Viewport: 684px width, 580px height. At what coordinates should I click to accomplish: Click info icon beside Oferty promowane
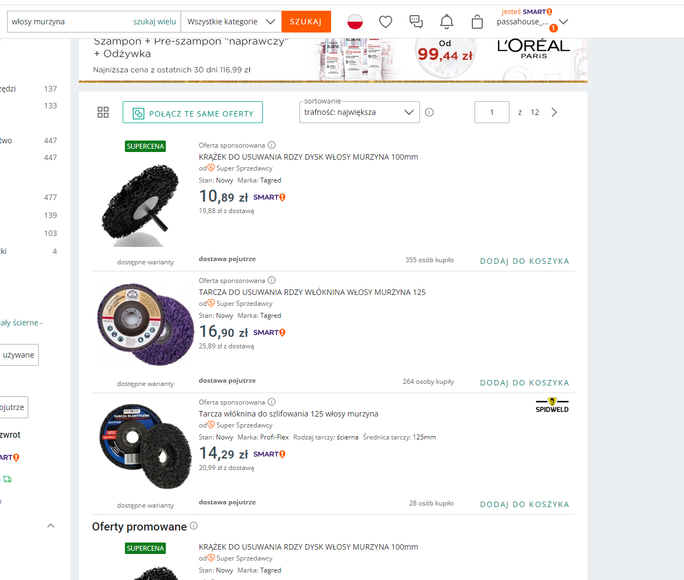pos(194,526)
